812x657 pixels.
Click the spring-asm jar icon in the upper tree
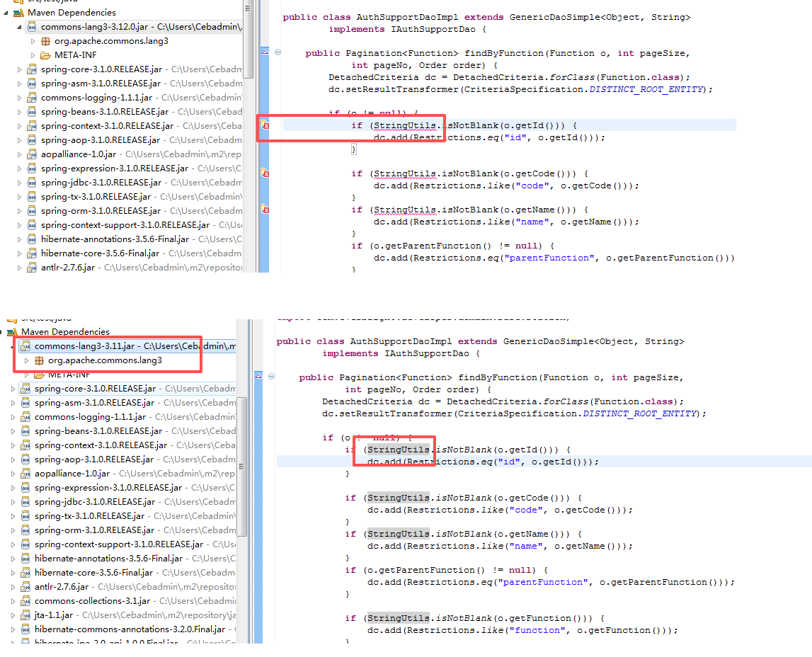click(32, 84)
